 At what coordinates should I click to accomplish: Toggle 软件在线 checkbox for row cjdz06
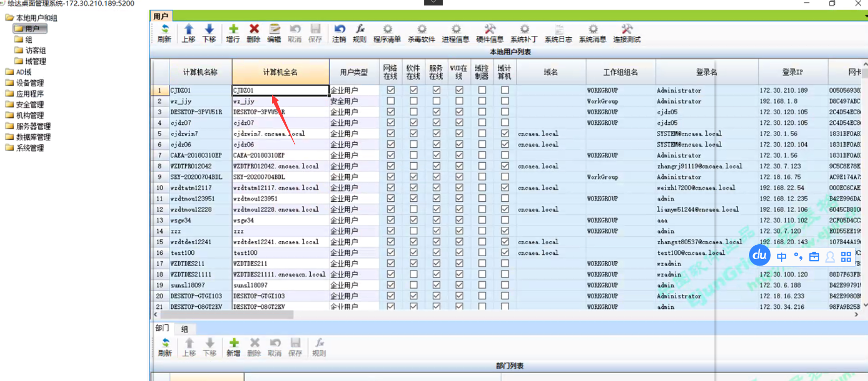(413, 144)
